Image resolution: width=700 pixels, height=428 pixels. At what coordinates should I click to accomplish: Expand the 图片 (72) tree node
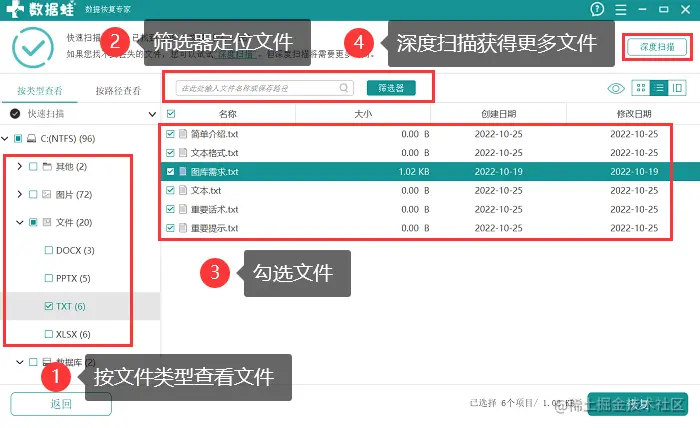[20, 194]
